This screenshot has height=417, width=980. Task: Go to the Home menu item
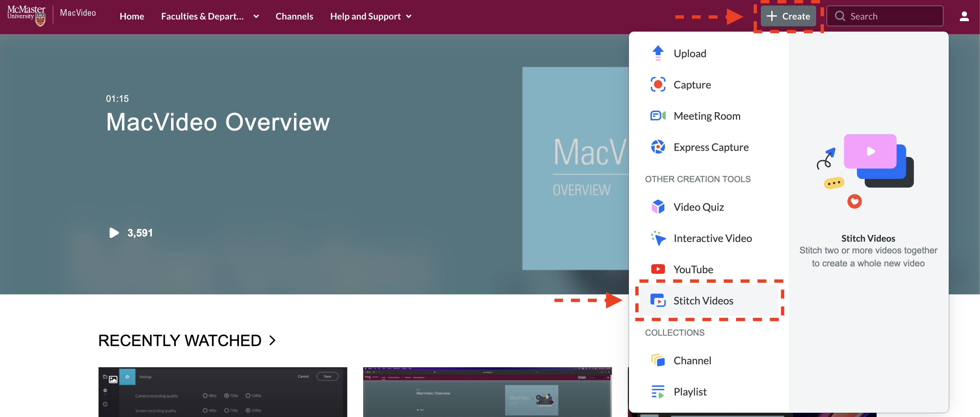tap(132, 16)
